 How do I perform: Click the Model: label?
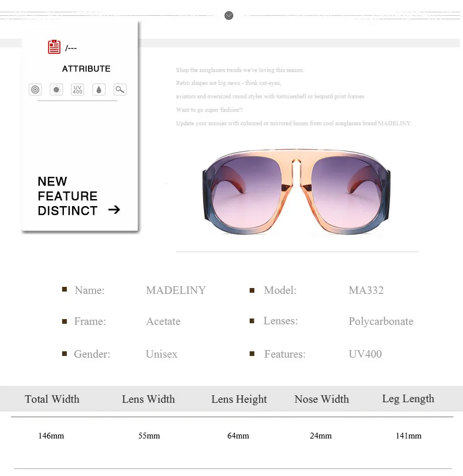[x=280, y=290]
